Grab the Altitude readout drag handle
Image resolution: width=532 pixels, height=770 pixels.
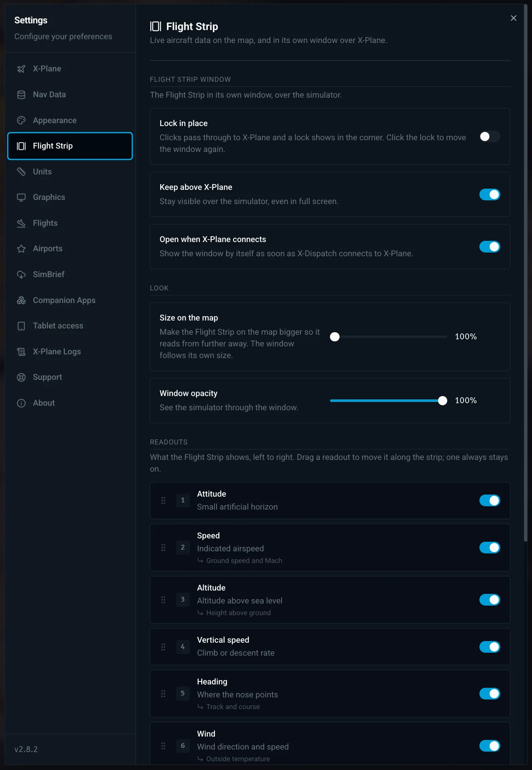pyautogui.click(x=163, y=600)
